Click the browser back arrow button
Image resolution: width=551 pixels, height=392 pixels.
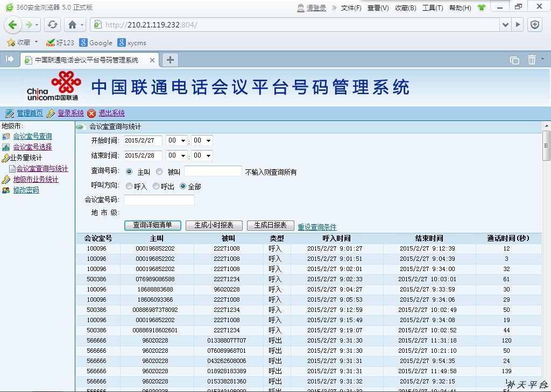(13, 25)
